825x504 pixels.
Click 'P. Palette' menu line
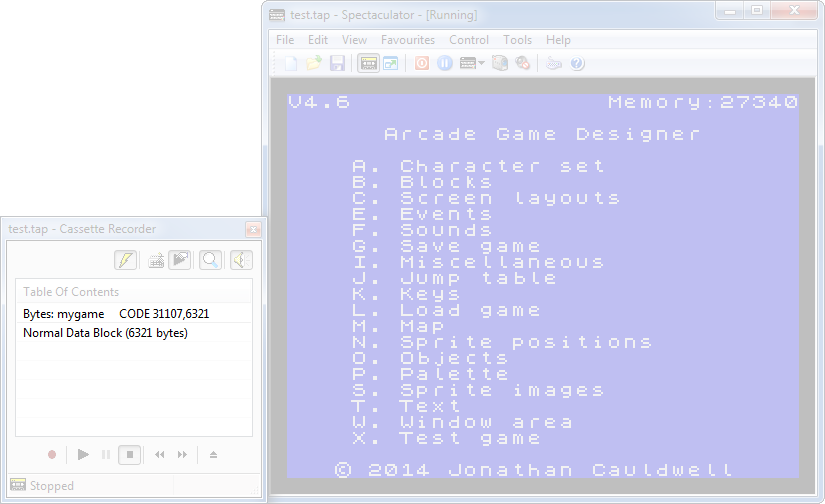click(x=430, y=374)
